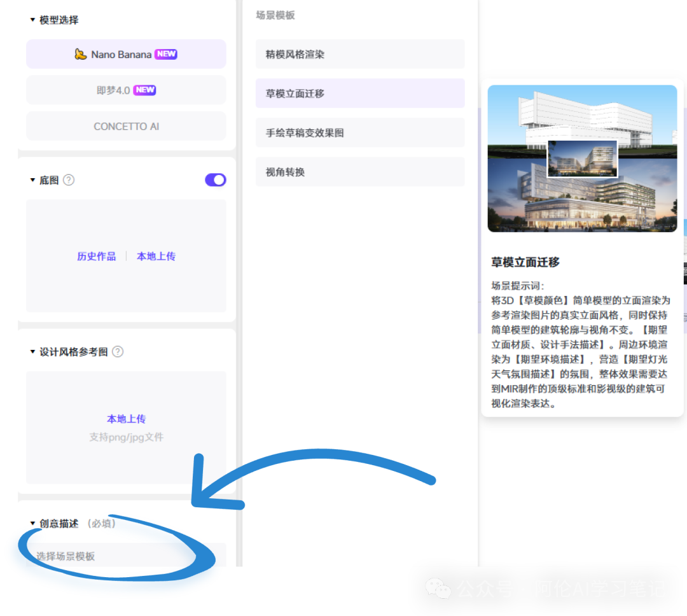Collapse the 模型选择 section arrow

[x=32, y=20]
